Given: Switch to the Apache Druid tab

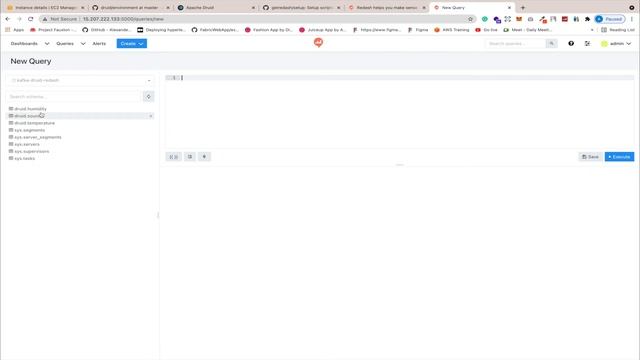Looking at the screenshot, I should coord(216,8).
